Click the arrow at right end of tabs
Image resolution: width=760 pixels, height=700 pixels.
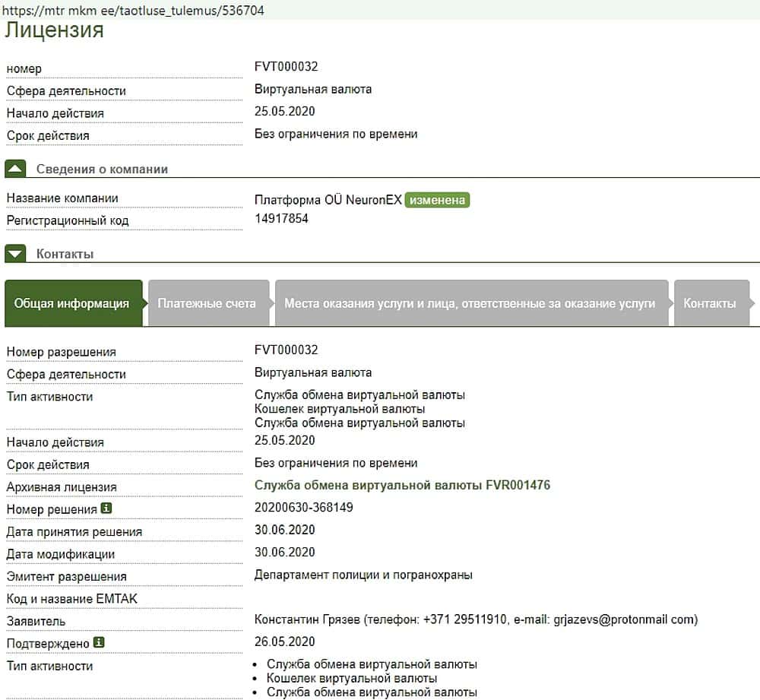point(755,303)
